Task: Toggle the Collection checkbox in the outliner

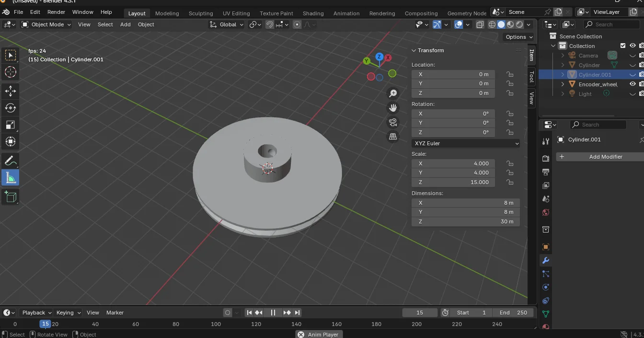Action: click(x=622, y=46)
